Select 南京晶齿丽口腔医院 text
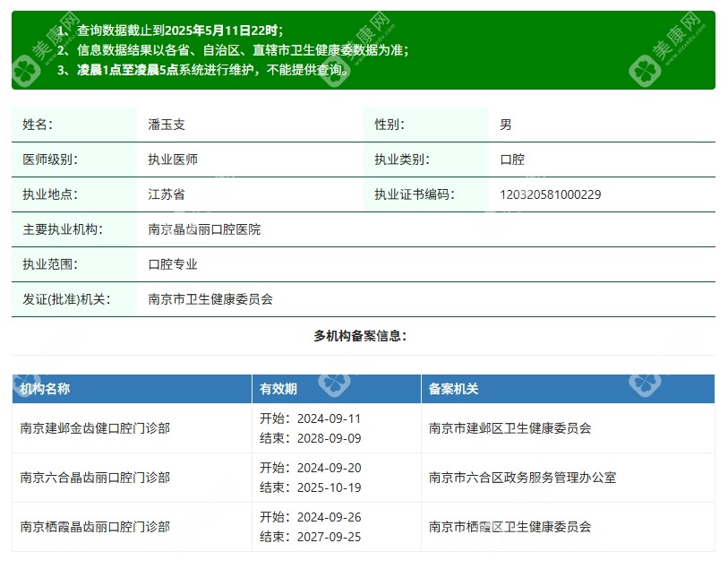Viewport: 728px width, 569px height. [204, 229]
